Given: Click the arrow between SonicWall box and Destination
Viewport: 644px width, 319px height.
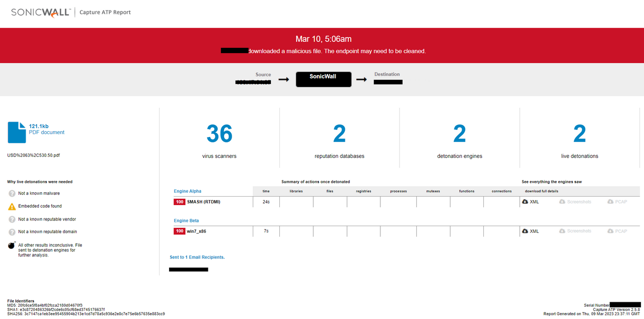Looking at the screenshot, I should click(x=362, y=79).
